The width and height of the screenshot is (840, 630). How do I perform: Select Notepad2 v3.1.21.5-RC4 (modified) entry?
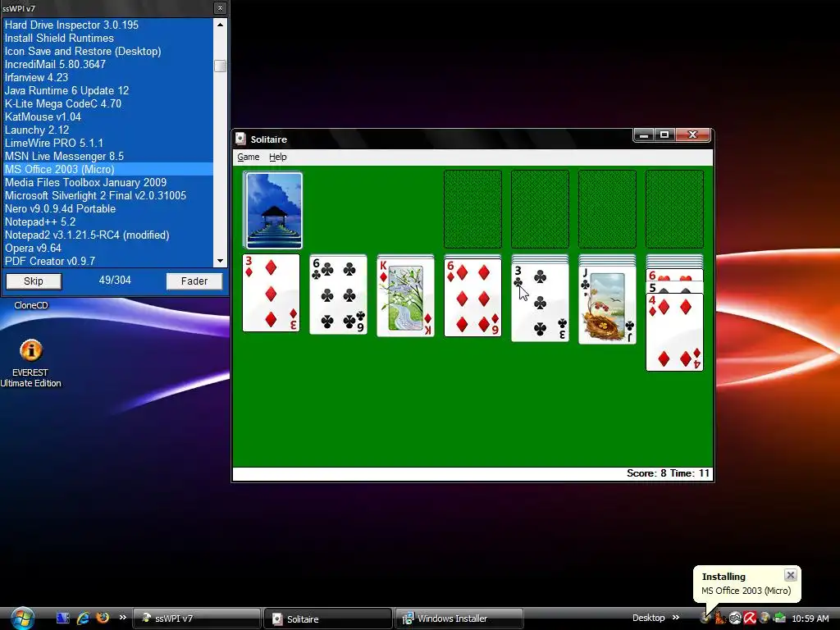tap(108, 235)
